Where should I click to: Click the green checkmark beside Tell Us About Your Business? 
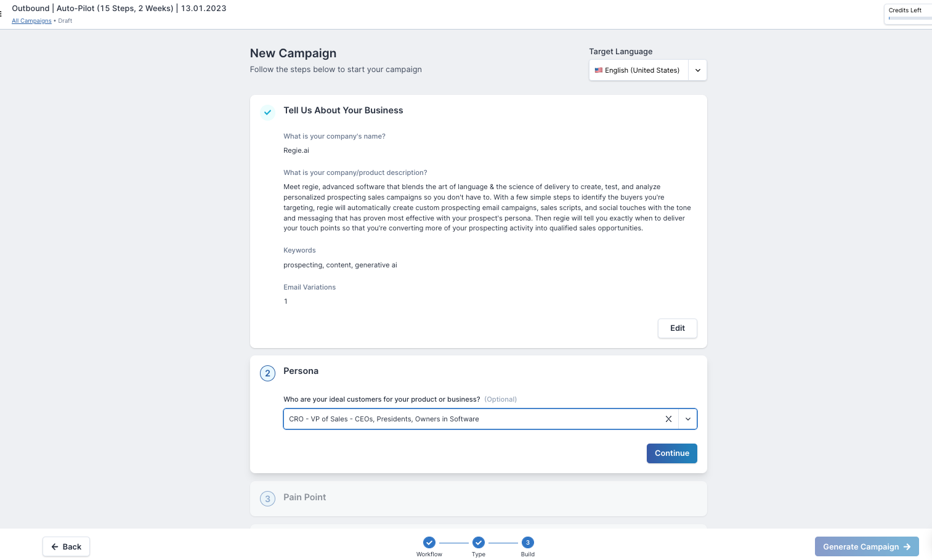267,112
